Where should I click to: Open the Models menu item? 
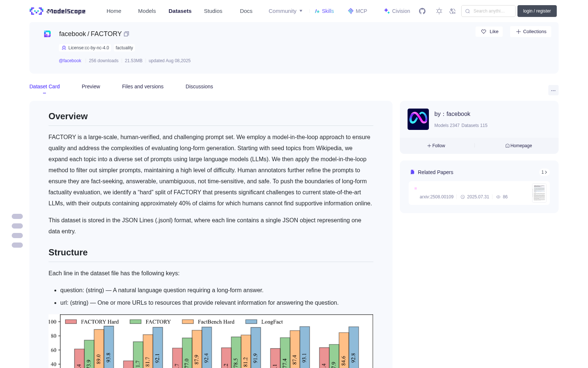coord(147,11)
